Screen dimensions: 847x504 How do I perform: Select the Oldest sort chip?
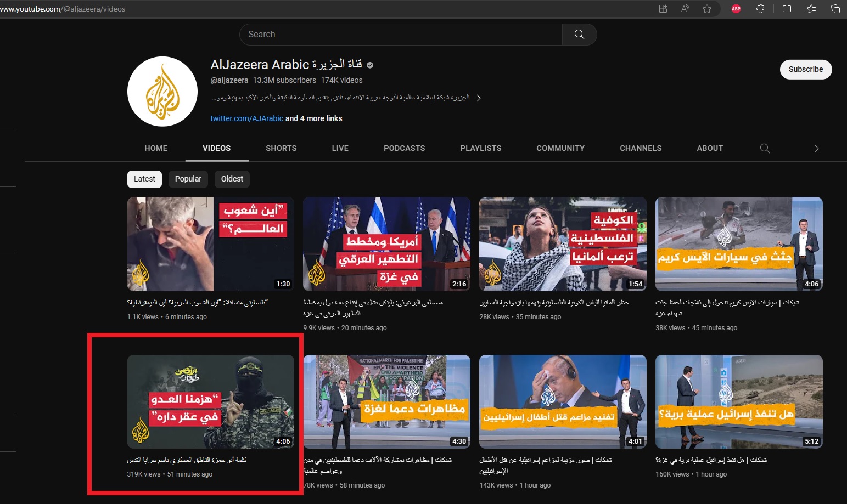[232, 179]
